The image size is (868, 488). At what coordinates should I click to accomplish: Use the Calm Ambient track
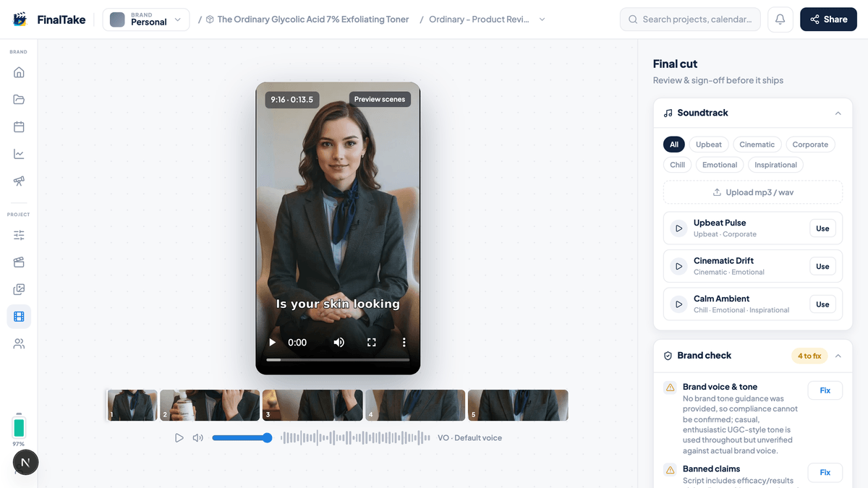coord(822,304)
